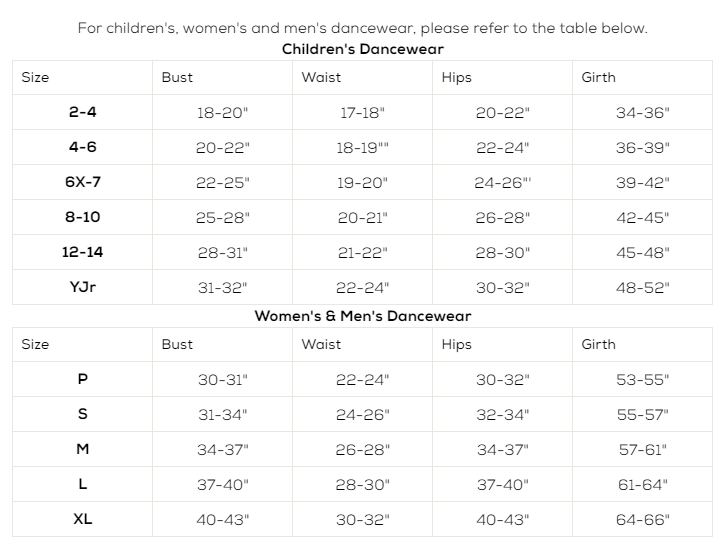724x555 pixels.
Task: Click the 25-28" bust value
Action: 223,218
